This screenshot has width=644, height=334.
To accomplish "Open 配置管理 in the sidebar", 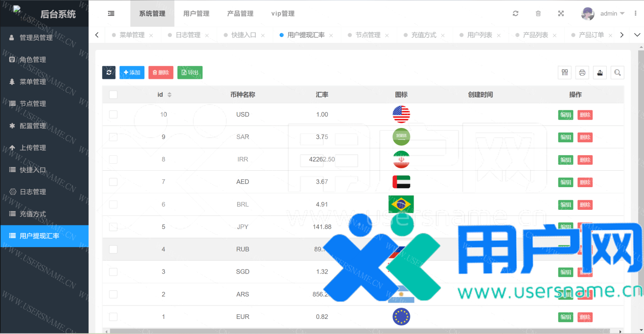I will click(33, 126).
